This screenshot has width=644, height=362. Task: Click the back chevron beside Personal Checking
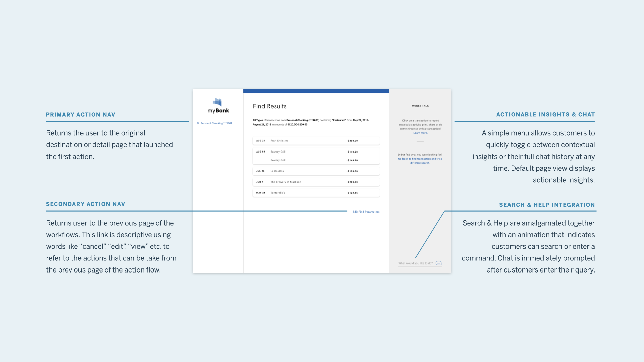(x=198, y=123)
